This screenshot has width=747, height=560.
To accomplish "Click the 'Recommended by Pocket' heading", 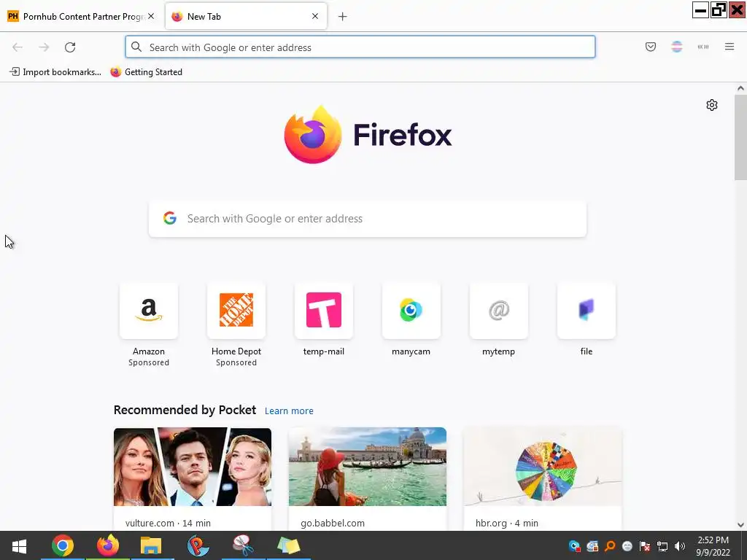I will pos(185,410).
